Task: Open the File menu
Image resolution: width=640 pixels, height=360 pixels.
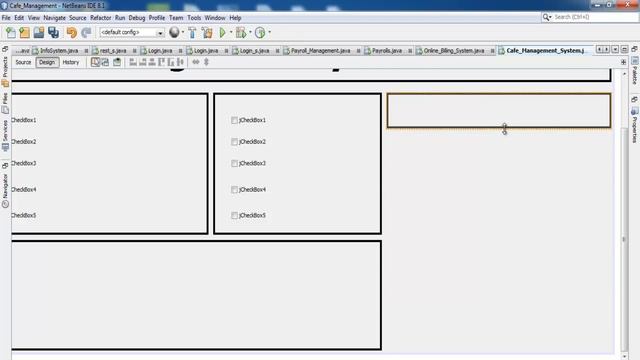Action: tap(6, 18)
